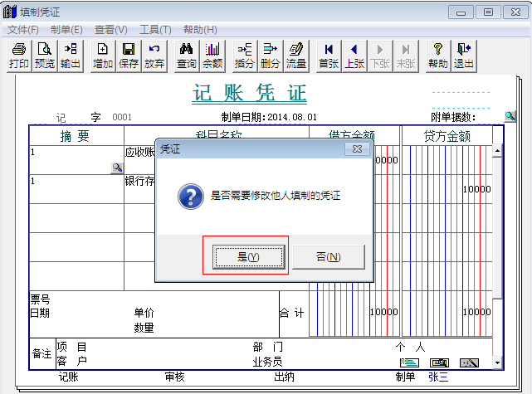
Task: Click the 输出 export toolbar icon
Action: [71, 56]
